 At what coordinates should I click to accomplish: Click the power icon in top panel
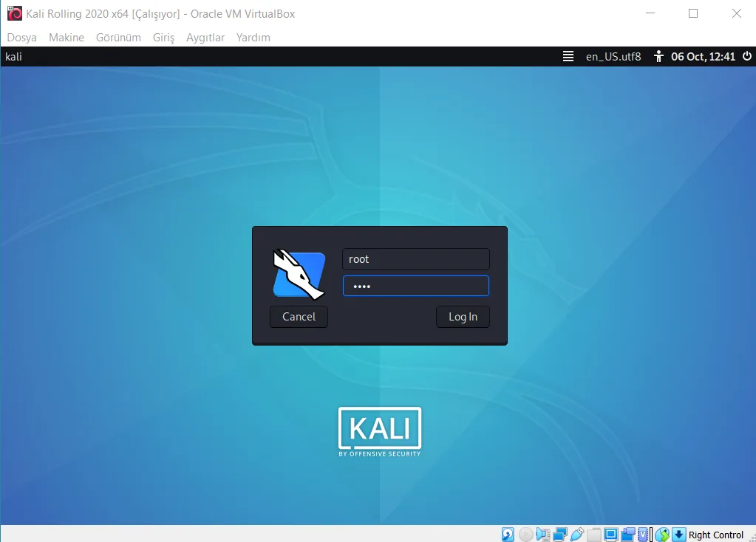(747, 56)
